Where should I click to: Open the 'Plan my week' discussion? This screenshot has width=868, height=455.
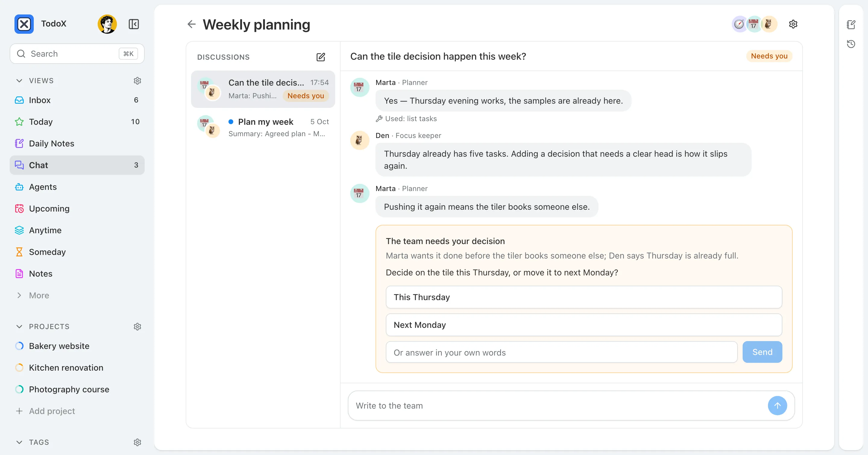(x=263, y=127)
